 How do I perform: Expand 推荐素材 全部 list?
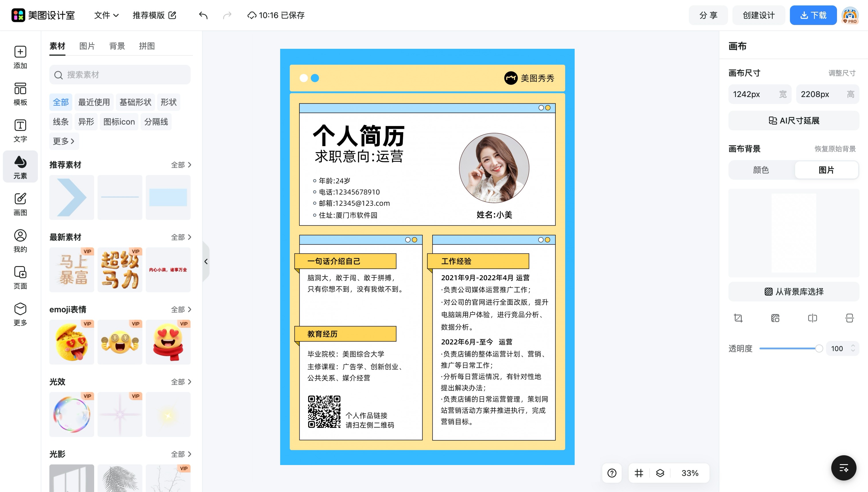181,165
